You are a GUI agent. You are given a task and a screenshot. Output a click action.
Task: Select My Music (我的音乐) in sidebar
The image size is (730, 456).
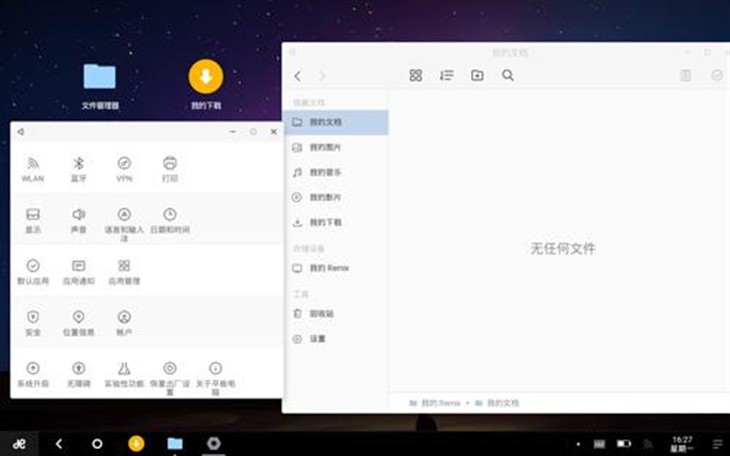click(x=335, y=173)
